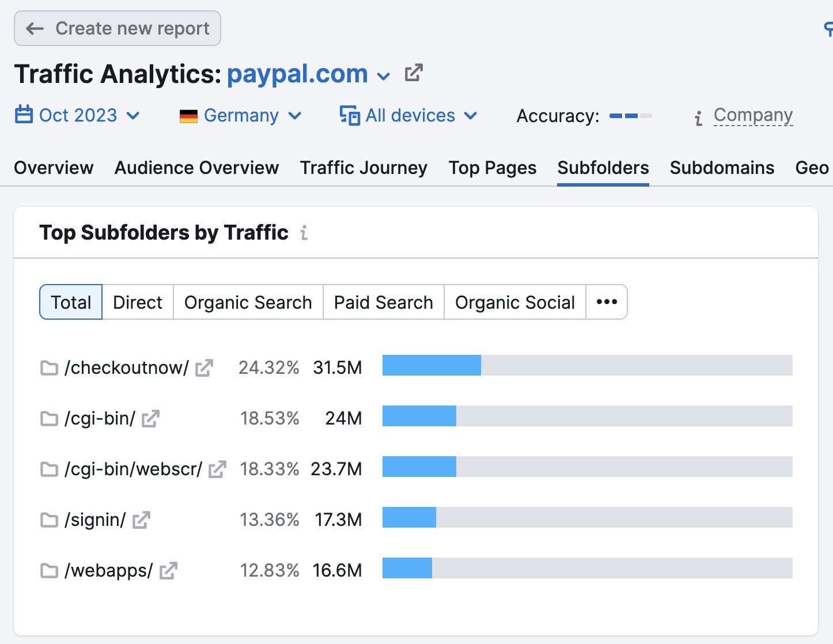The width and height of the screenshot is (833, 644).
Task: Click the /cgi-bin/webscr/ traffic bar
Action: click(588, 467)
